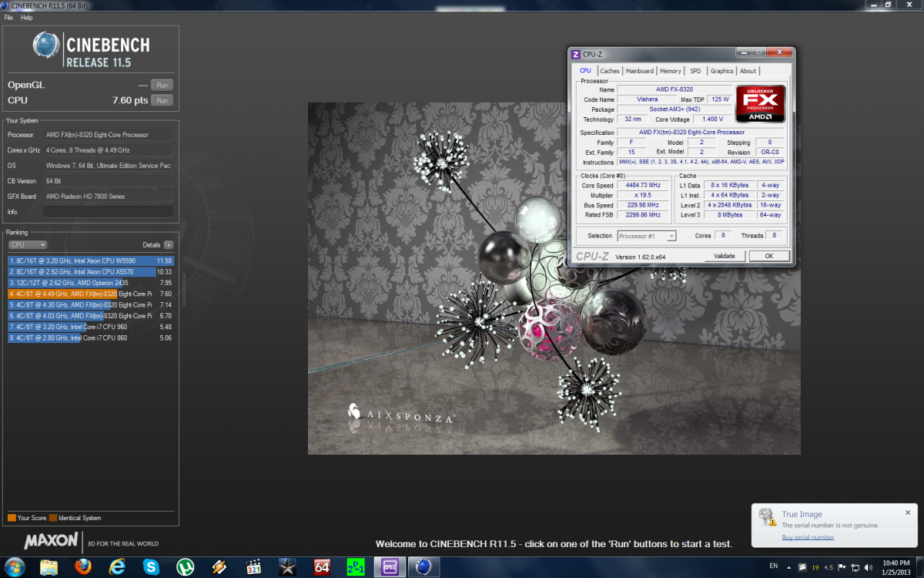Click the yellow 19 temperature tray icon
Image resolution: width=924 pixels, height=578 pixels.
tap(815, 567)
